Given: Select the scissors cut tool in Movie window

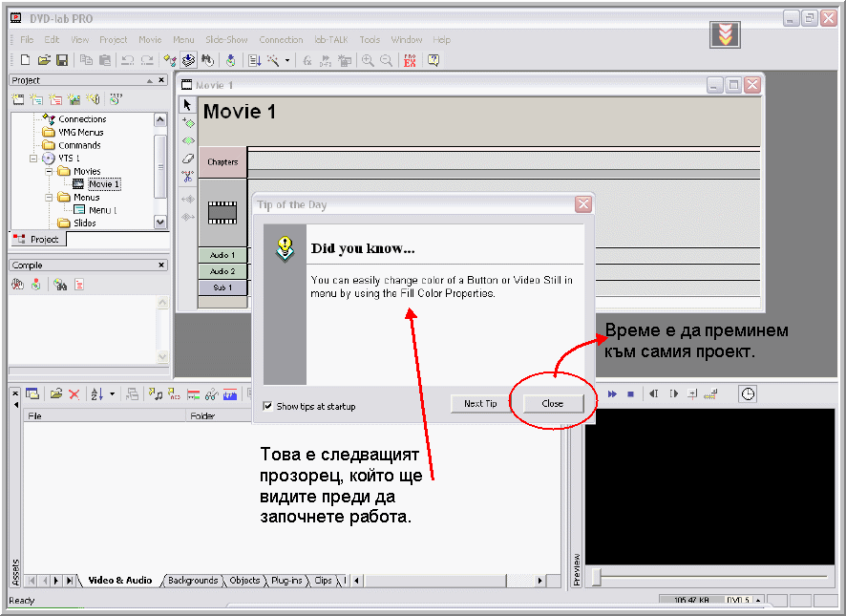Looking at the screenshot, I should tap(188, 177).
